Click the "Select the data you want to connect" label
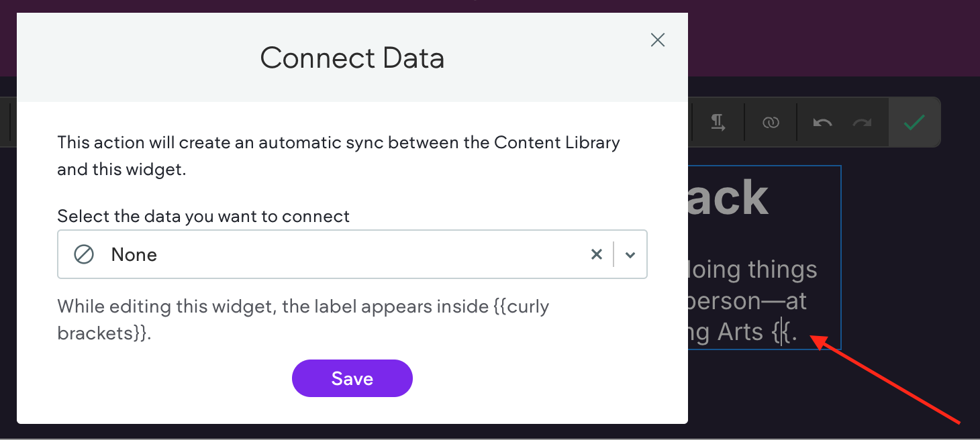 203,217
